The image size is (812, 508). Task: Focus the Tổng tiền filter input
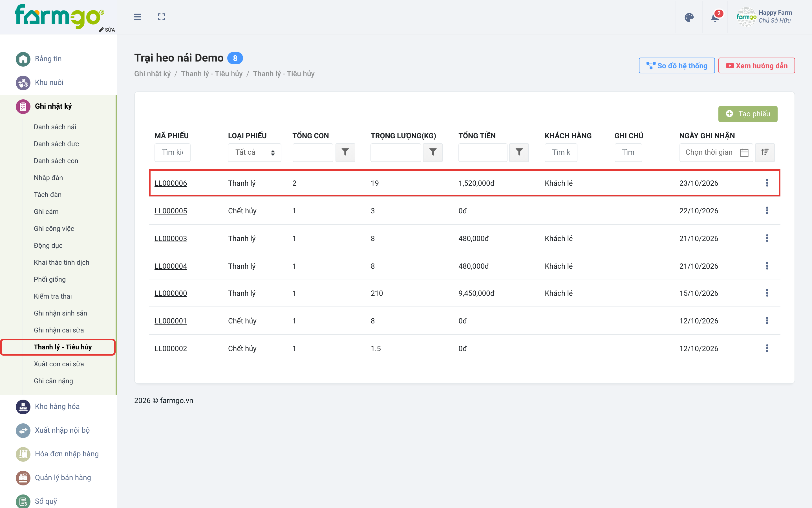[x=483, y=152]
